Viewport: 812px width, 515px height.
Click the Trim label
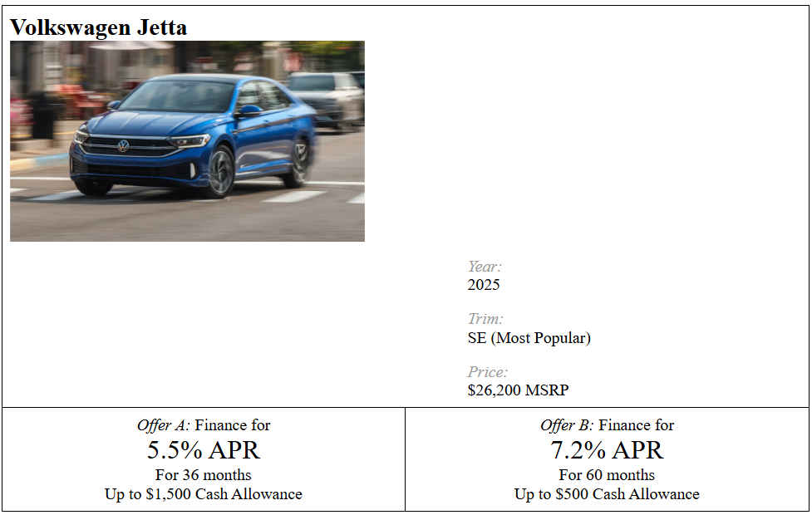(485, 319)
